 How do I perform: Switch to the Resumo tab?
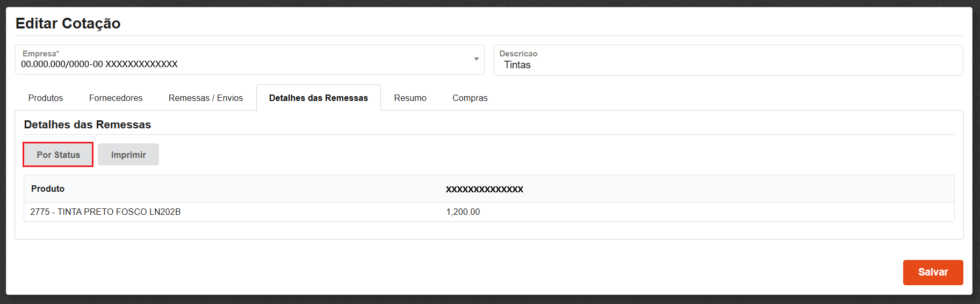[x=410, y=98]
